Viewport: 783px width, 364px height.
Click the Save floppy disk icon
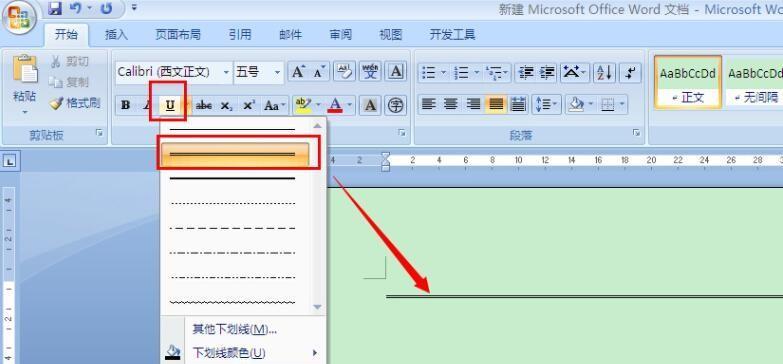tap(55, 8)
